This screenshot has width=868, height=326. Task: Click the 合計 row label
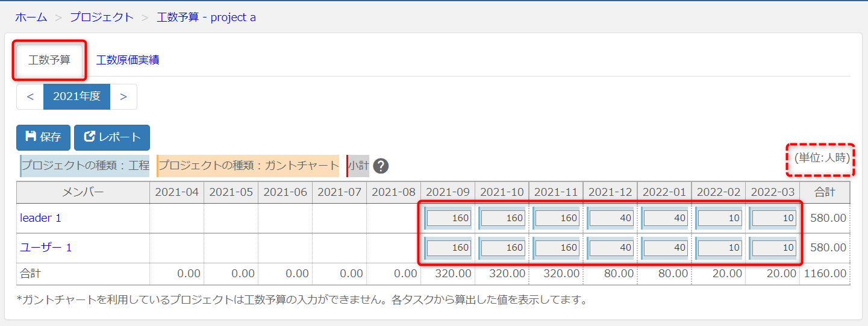tap(30, 274)
